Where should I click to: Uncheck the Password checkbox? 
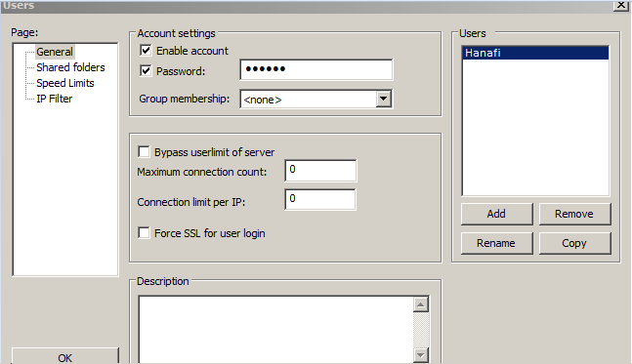[x=146, y=71]
